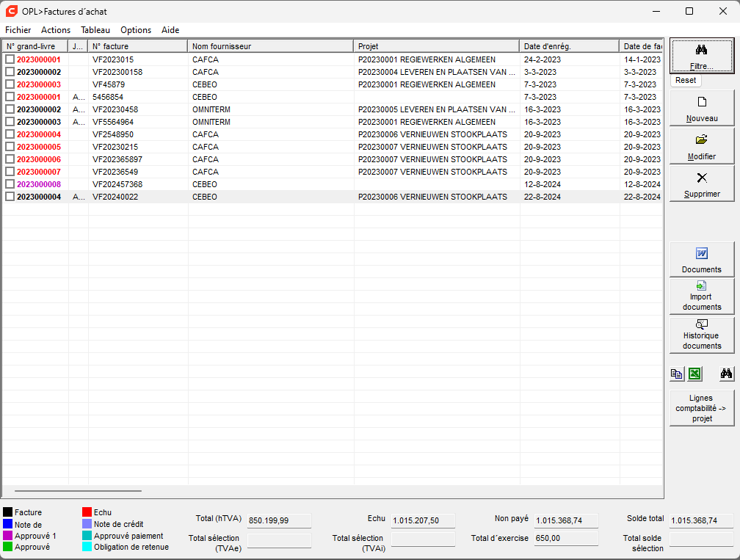Open the Fichier menu
Screen dimensions: 740x560
pyautogui.click(x=18, y=29)
